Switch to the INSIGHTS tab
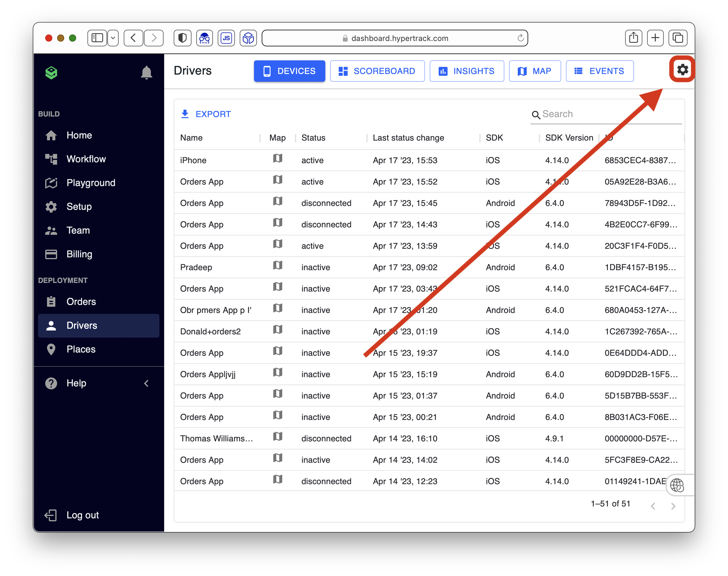Screen dimensions: 728x576 click(467, 71)
